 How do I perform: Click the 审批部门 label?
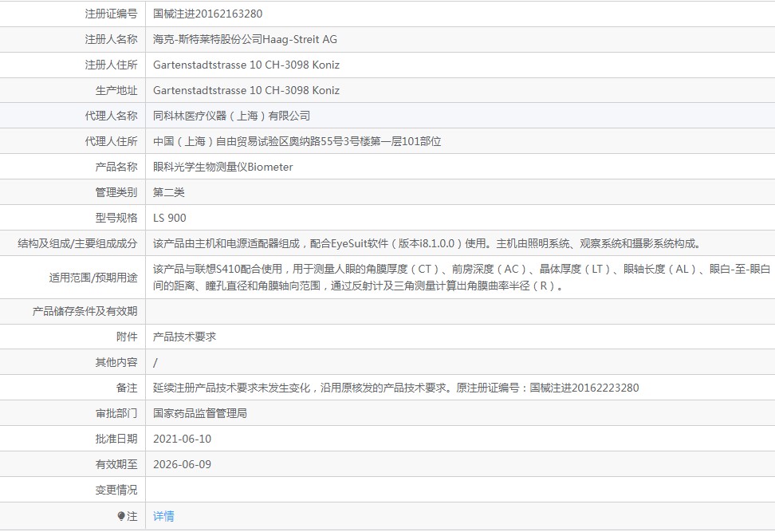[116, 413]
